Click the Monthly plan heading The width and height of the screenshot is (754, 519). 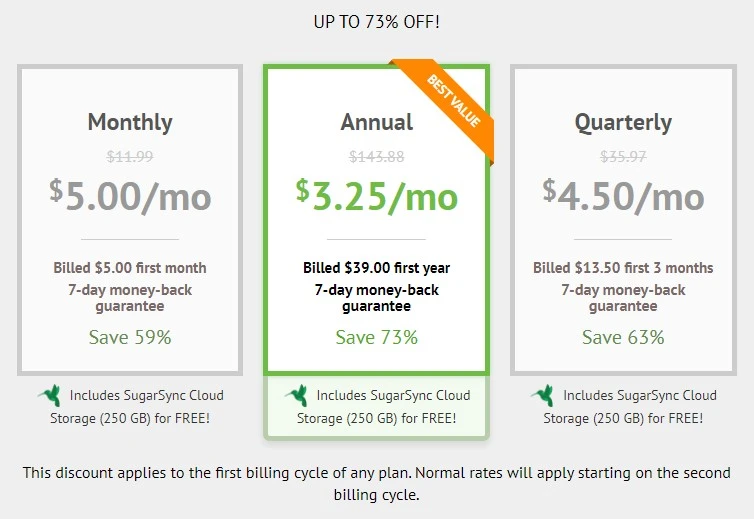tap(130, 122)
